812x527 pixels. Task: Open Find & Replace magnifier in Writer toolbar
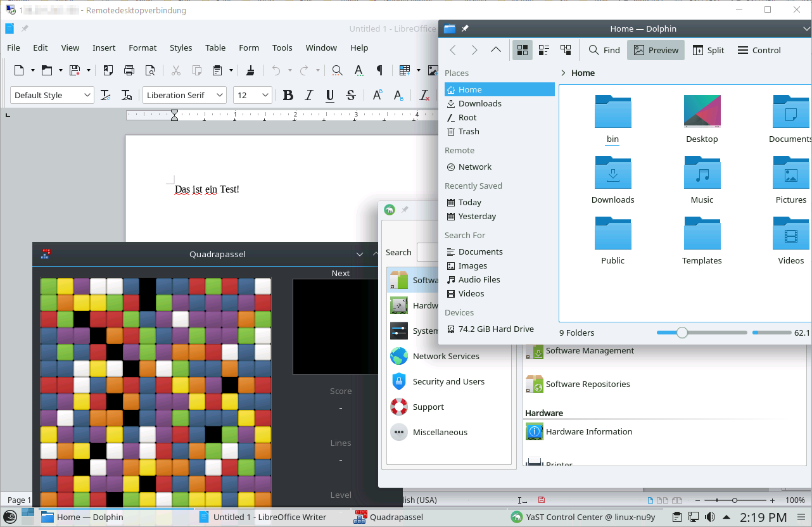[x=338, y=70]
